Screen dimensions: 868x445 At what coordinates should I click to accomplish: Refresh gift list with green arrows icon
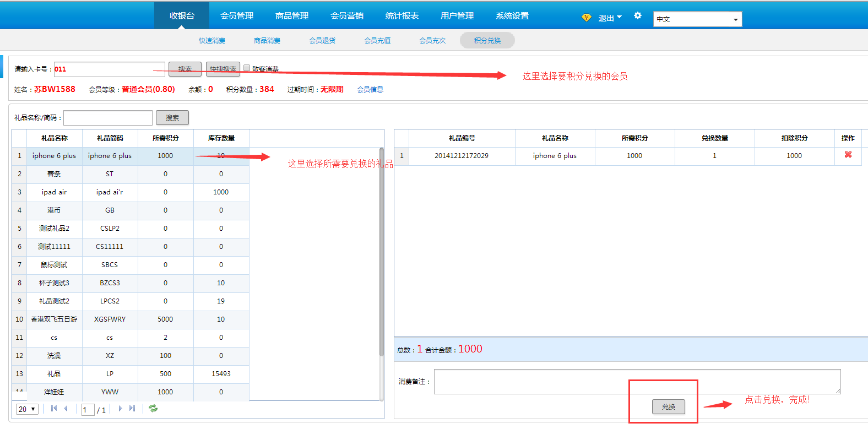coord(153,409)
